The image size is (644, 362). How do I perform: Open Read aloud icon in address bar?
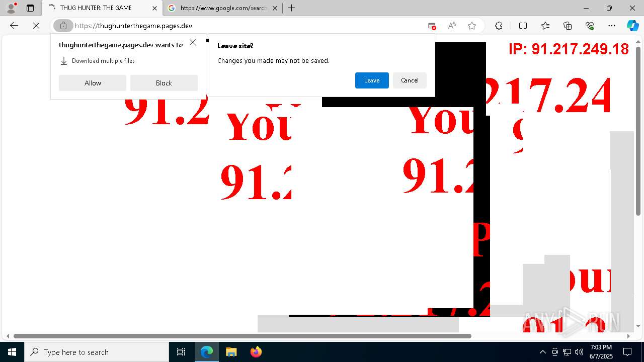pyautogui.click(x=452, y=26)
